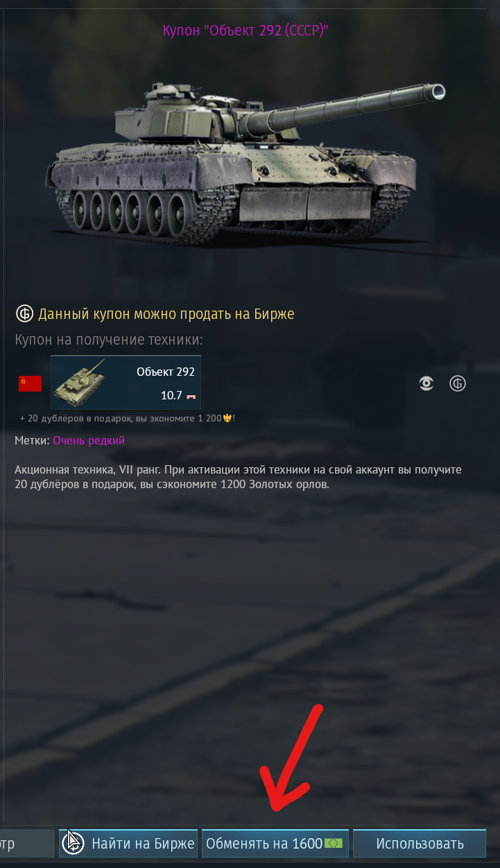Screen dimensions: 500x868
Task: Click the partially visible "отр" button
Action: coord(27,844)
